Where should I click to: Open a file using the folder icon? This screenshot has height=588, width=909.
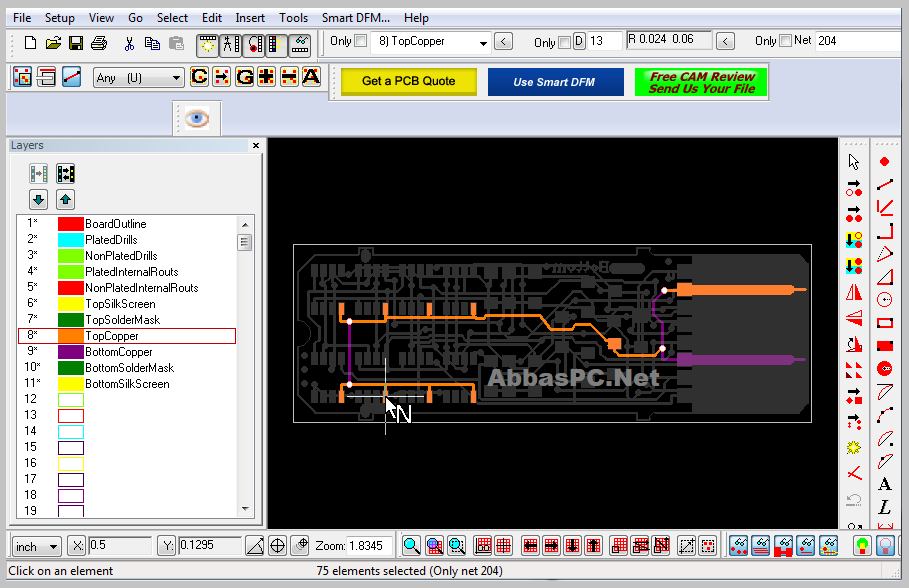point(53,43)
